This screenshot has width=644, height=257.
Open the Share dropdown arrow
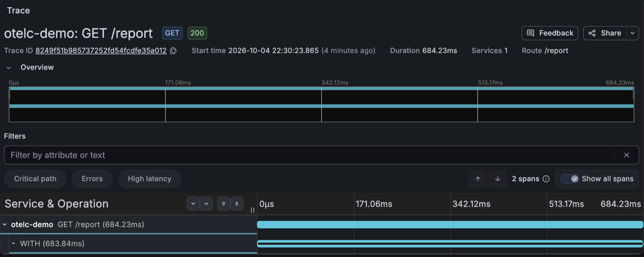tap(633, 33)
